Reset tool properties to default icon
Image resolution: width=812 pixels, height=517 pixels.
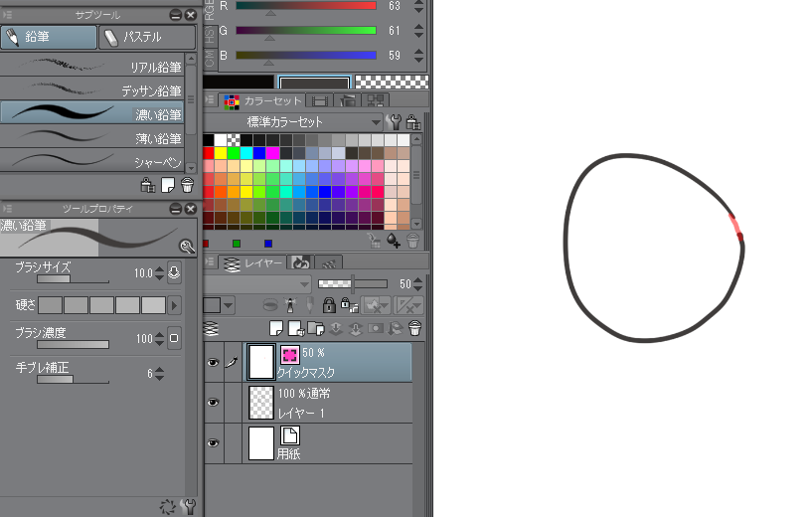[x=167, y=507]
